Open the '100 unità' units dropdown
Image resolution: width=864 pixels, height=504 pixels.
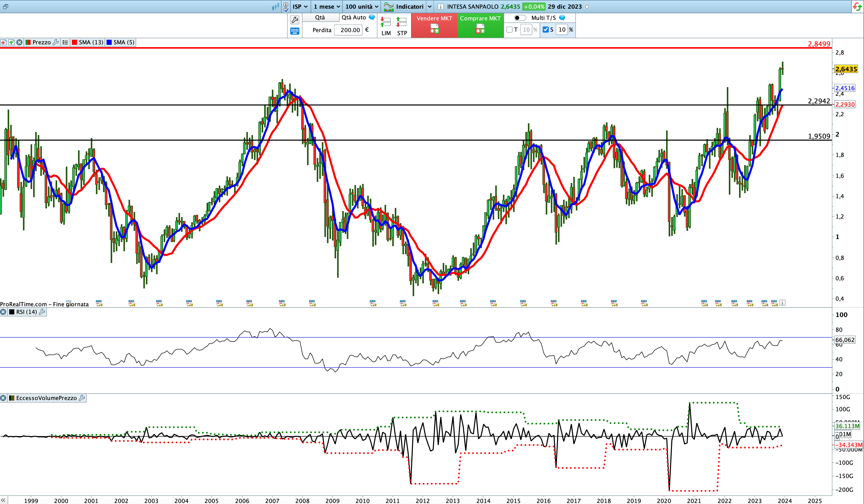coord(362,7)
